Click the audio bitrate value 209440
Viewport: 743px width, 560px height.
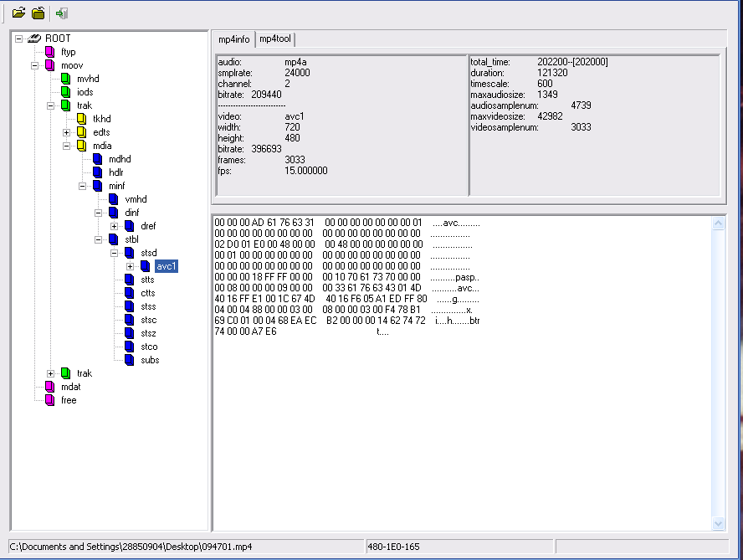tap(266, 95)
